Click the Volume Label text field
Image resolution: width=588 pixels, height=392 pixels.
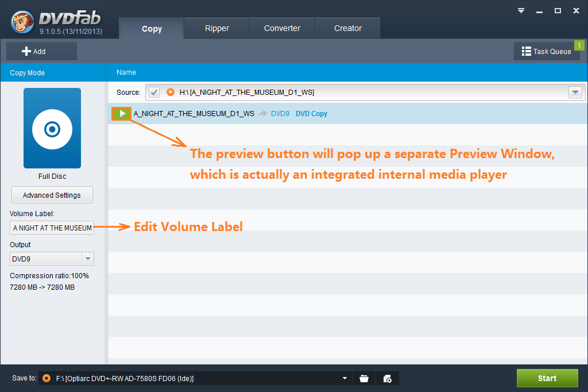(x=52, y=228)
